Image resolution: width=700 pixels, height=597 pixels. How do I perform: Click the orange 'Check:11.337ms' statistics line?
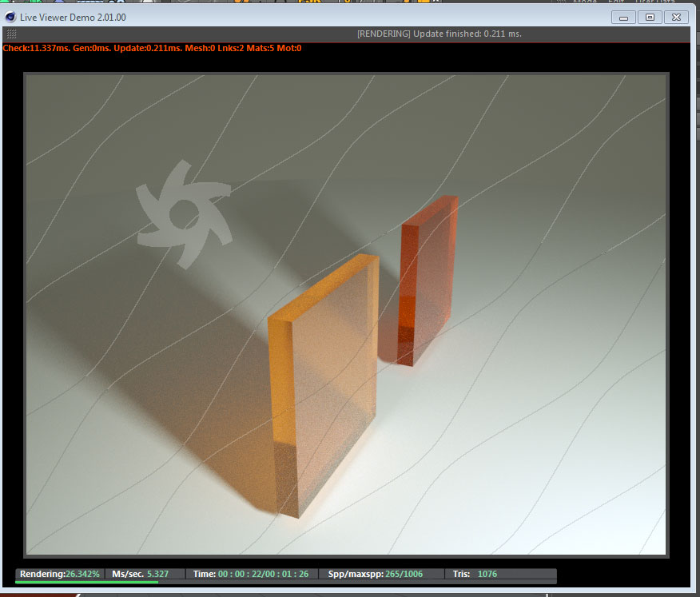[153, 48]
